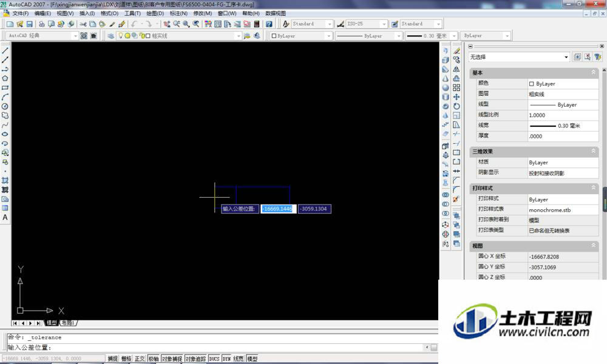Click the properties palette vertical scrollbar

605,174
